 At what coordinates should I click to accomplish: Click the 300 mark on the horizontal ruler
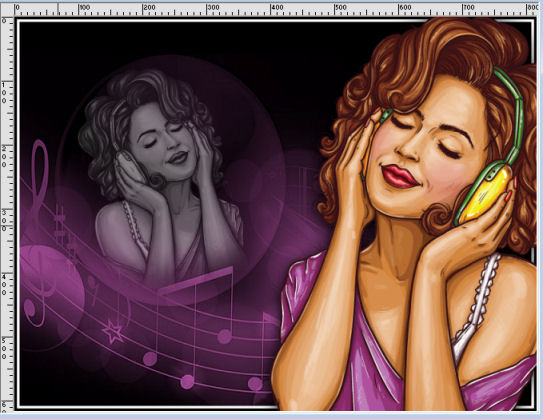pos(214,7)
